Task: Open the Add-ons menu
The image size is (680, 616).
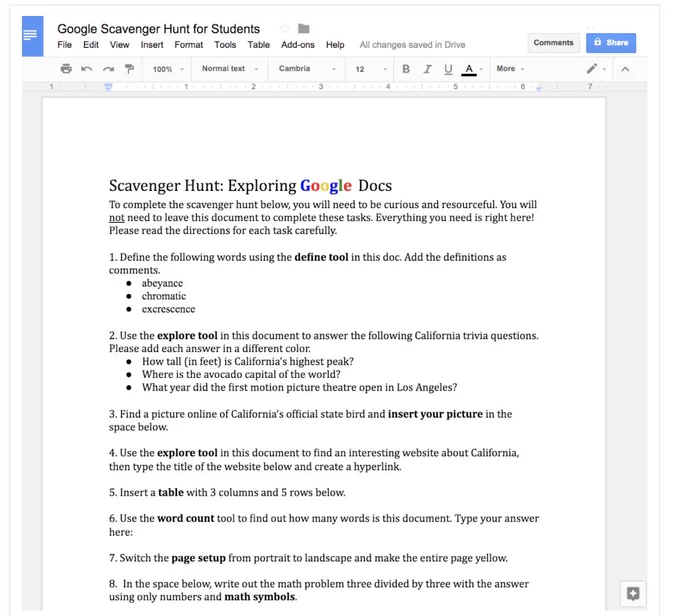Action: click(298, 45)
